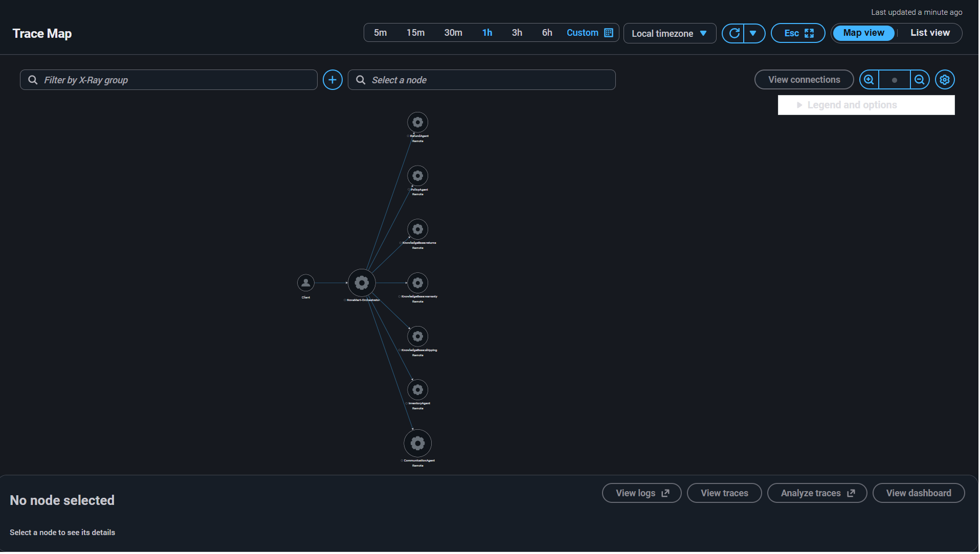Select the KnowledgeBase:shipping node

tap(418, 336)
